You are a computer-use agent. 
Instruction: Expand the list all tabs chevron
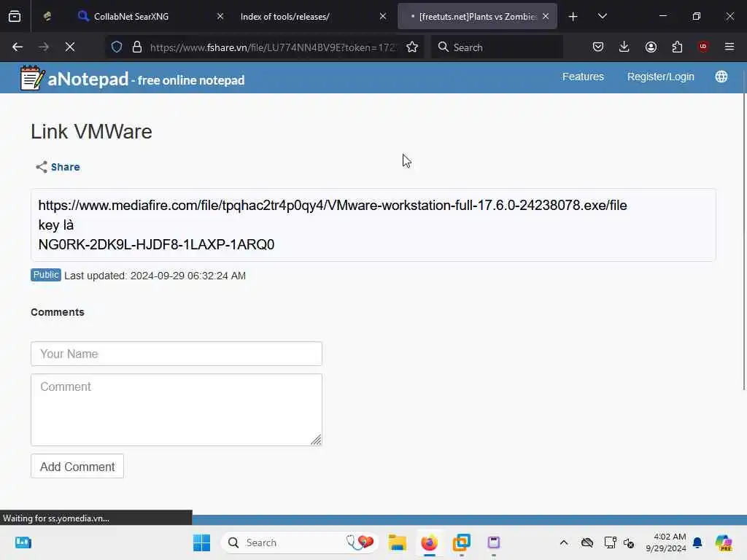(x=603, y=17)
